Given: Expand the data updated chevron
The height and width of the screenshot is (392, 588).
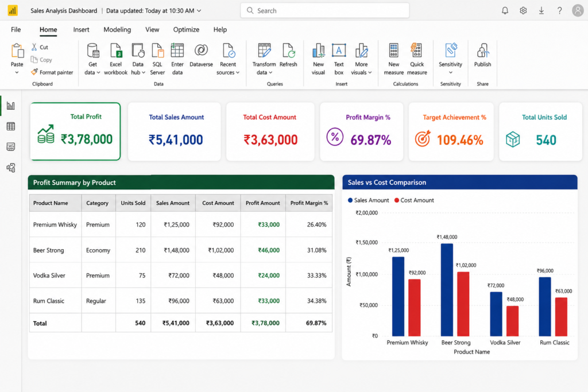Looking at the screenshot, I should [199, 11].
